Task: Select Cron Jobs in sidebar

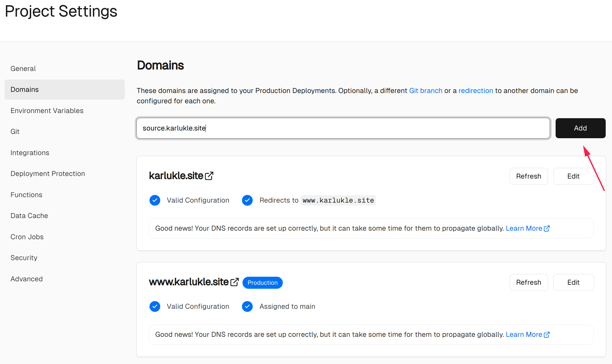Action: 27,237
